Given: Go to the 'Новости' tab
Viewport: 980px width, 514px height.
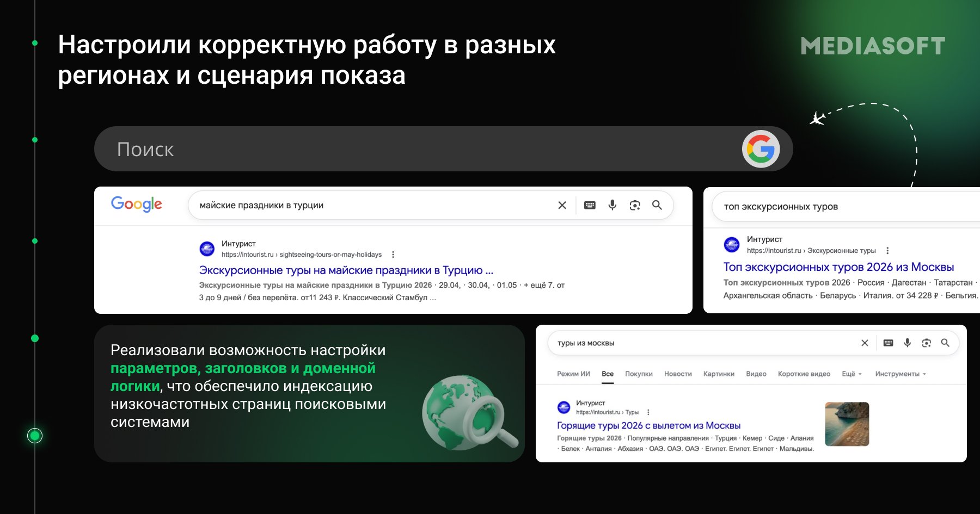Looking at the screenshot, I should coord(678,374).
